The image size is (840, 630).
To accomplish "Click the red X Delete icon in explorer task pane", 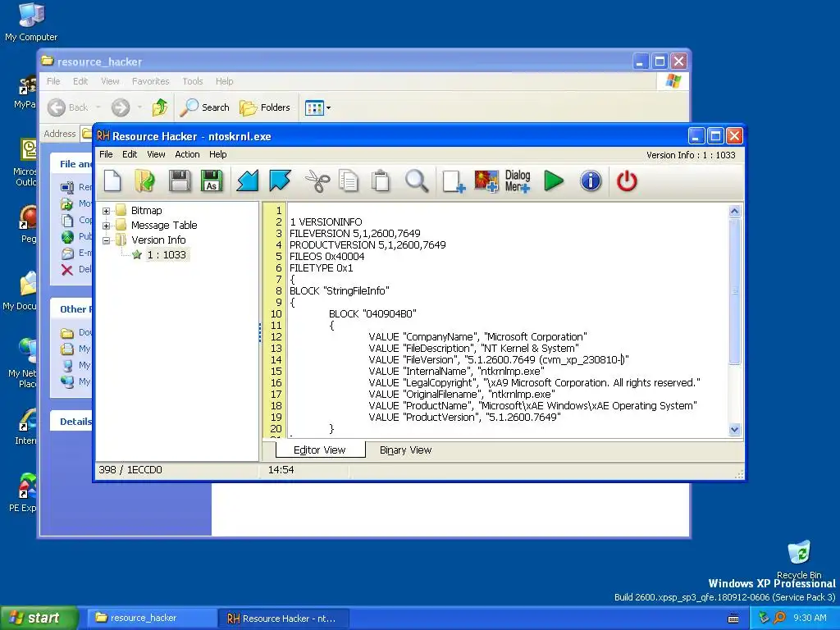I will [x=67, y=269].
